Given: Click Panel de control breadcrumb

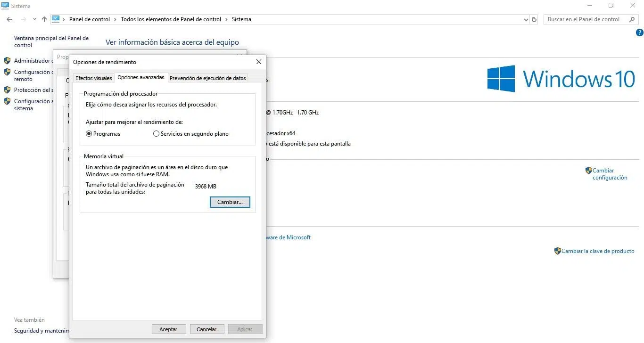Looking at the screenshot, I should coord(90,19).
